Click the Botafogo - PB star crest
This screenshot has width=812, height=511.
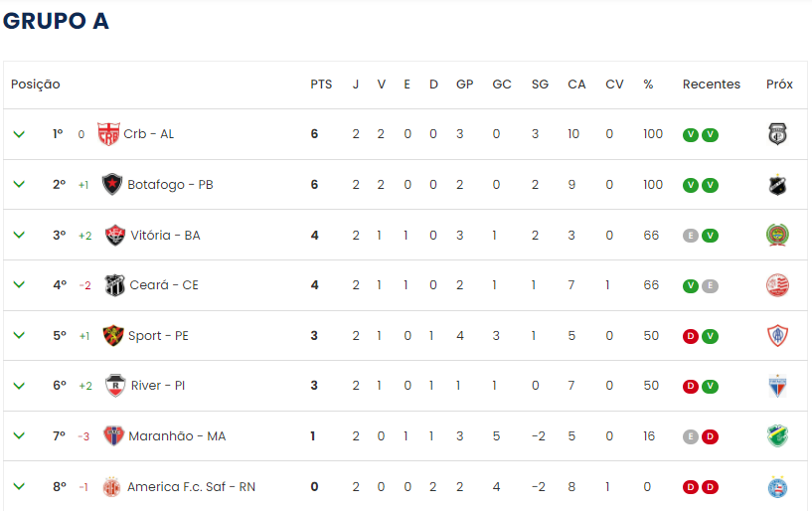[x=112, y=185]
